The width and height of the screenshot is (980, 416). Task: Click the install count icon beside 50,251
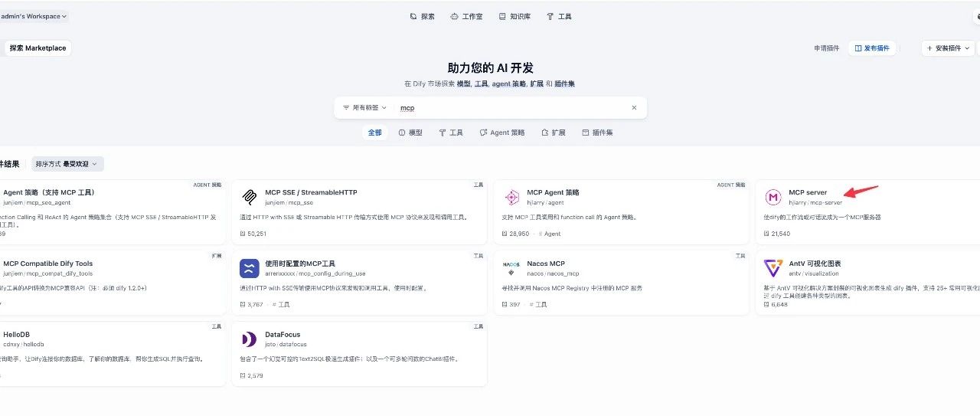tap(243, 234)
